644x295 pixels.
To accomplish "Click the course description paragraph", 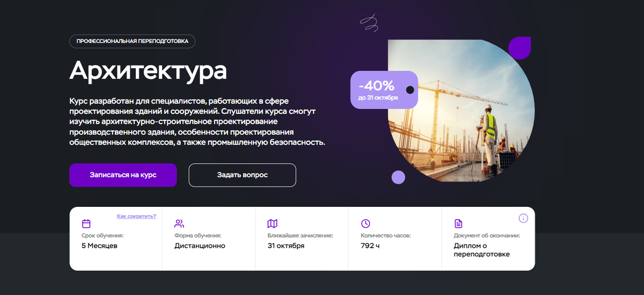I will 197,121.
